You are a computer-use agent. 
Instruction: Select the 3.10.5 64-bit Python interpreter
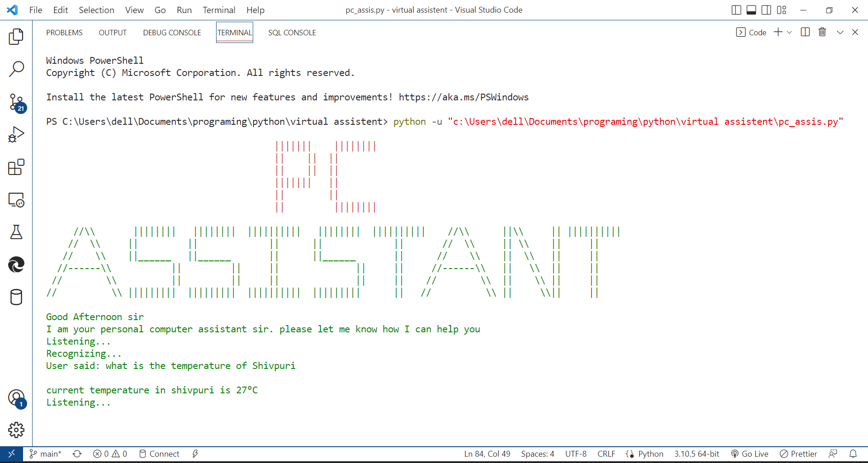click(697, 454)
